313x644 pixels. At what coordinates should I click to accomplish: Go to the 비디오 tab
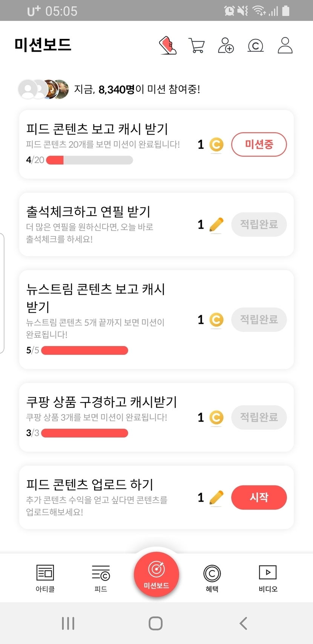[x=268, y=578]
